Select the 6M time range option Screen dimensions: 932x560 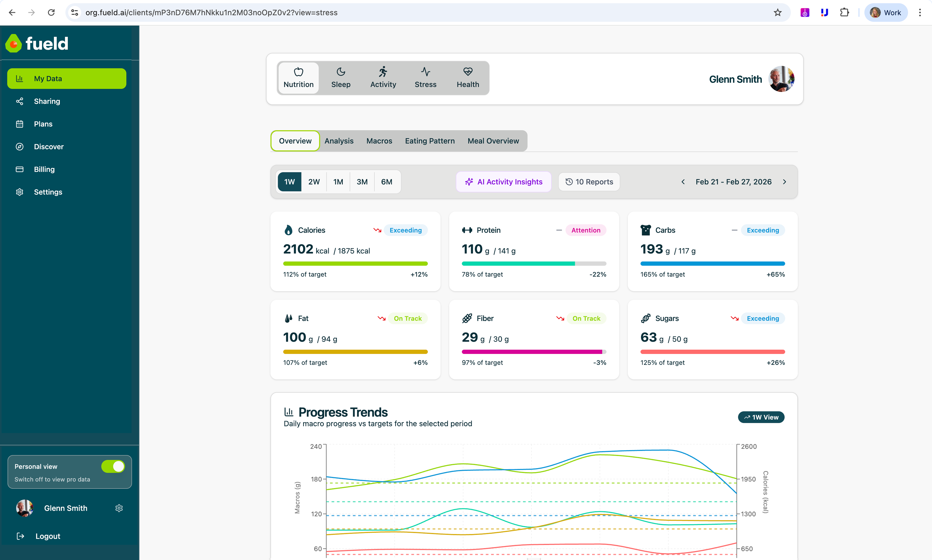pos(387,181)
